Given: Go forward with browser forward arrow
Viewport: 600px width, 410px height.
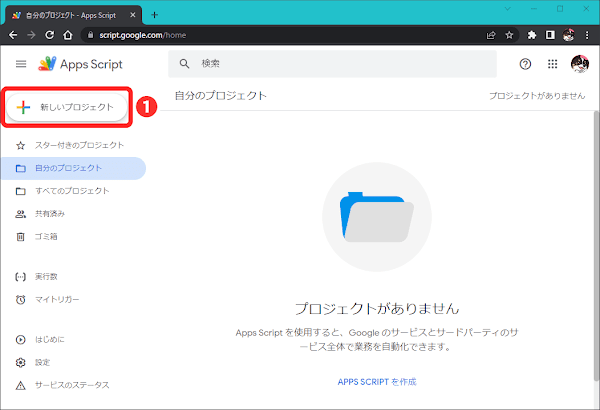Looking at the screenshot, I should tap(31, 35).
